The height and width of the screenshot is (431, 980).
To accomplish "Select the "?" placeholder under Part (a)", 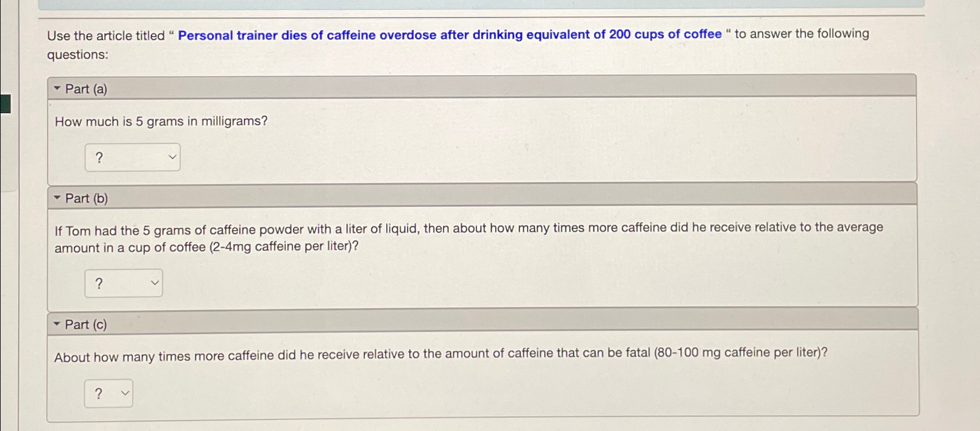I will tap(99, 157).
